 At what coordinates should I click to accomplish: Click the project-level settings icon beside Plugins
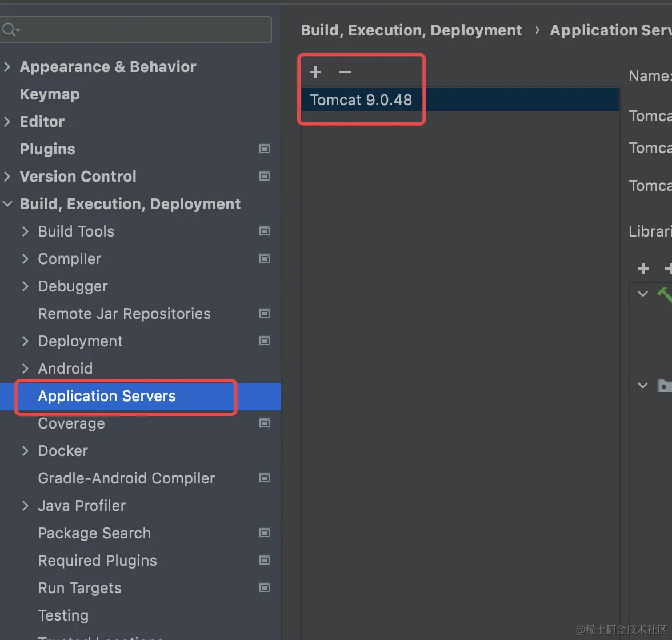(x=265, y=149)
